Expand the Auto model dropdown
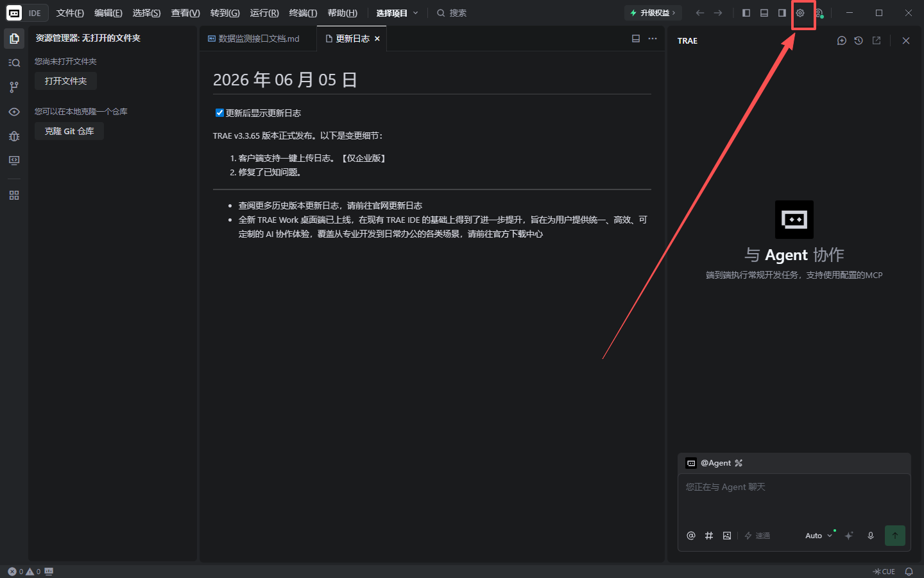 (x=819, y=536)
